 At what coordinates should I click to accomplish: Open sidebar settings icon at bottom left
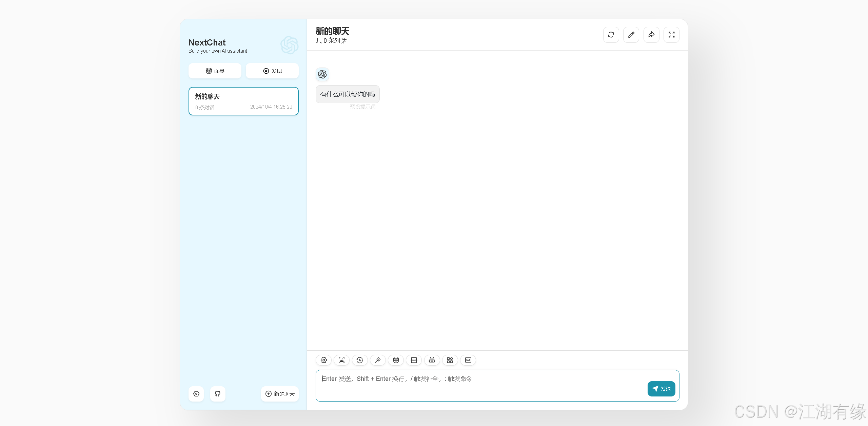click(196, 394)
